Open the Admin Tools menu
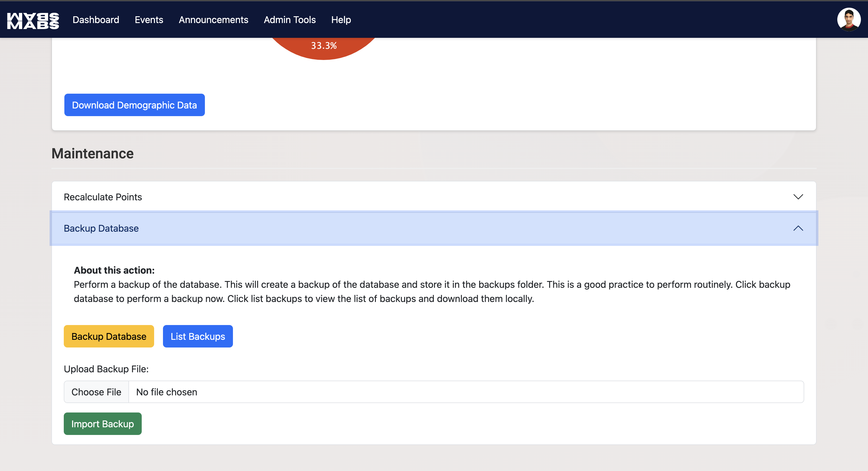This screenshot has width=868, height=471. click(x=289, y=20)
